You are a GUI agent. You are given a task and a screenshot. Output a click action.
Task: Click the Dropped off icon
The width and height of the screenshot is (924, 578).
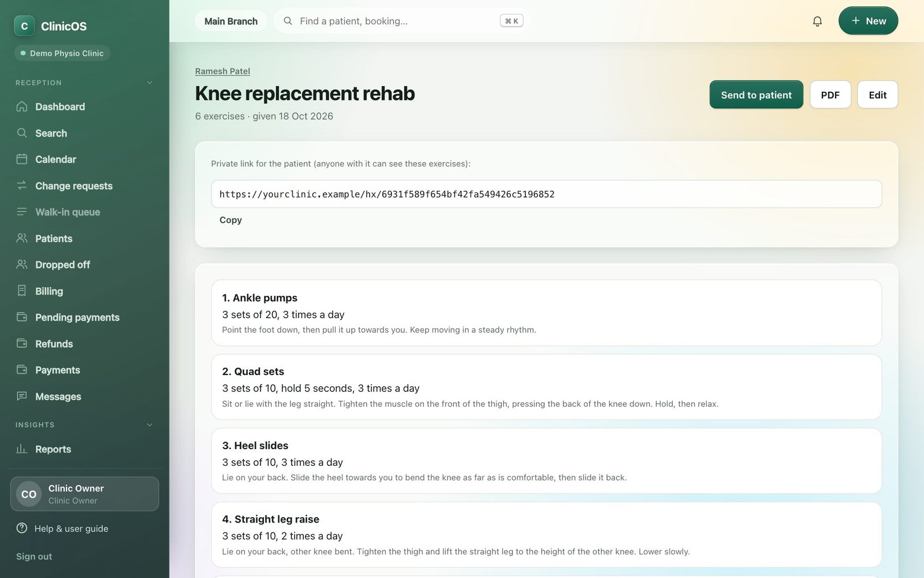(x=22, y=264)
